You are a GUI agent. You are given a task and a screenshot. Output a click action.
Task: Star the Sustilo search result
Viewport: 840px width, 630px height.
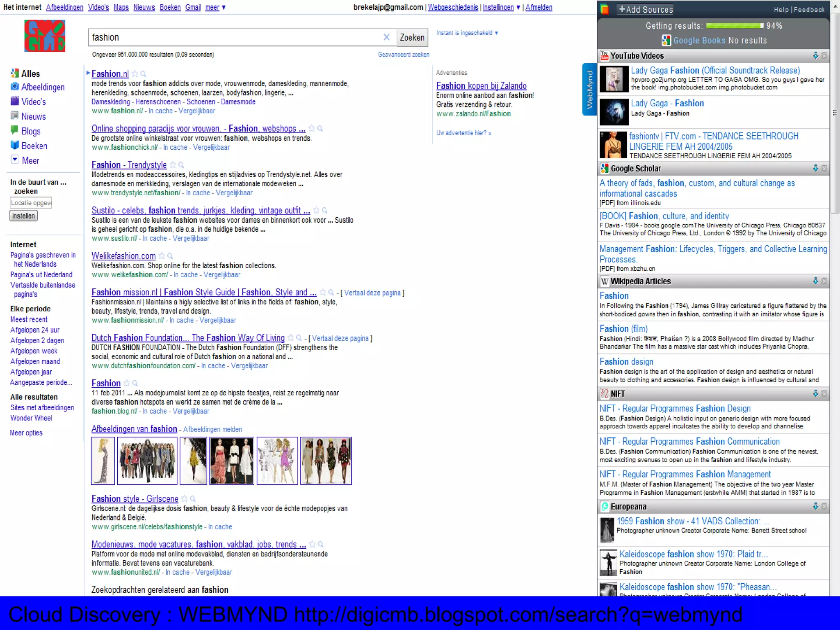(x=316, y=210)
